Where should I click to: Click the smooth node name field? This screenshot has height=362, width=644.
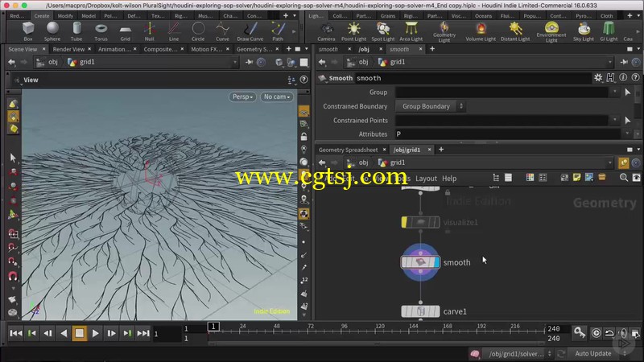tap(473, 78)
